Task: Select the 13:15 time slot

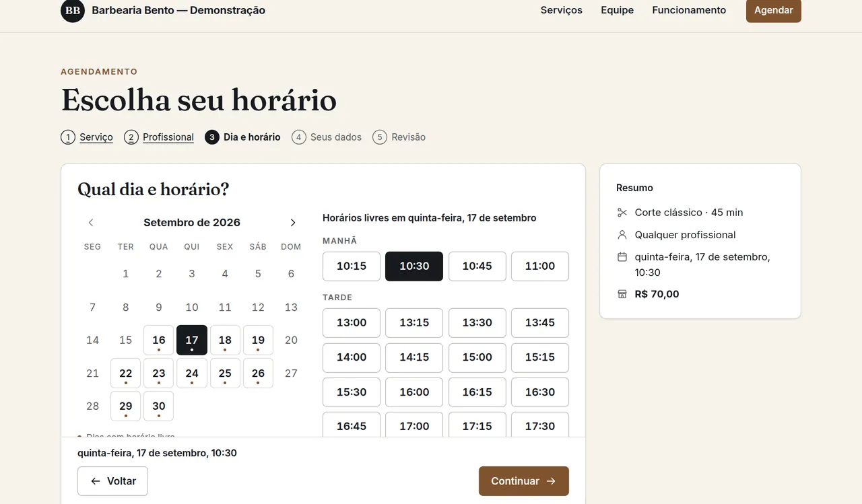Action: [414, 323]
